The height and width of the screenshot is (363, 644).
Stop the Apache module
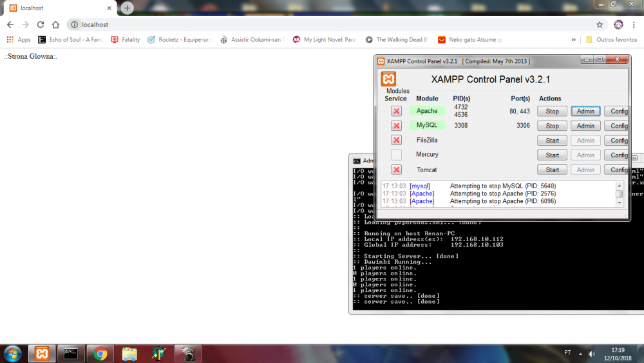point(552,111)
